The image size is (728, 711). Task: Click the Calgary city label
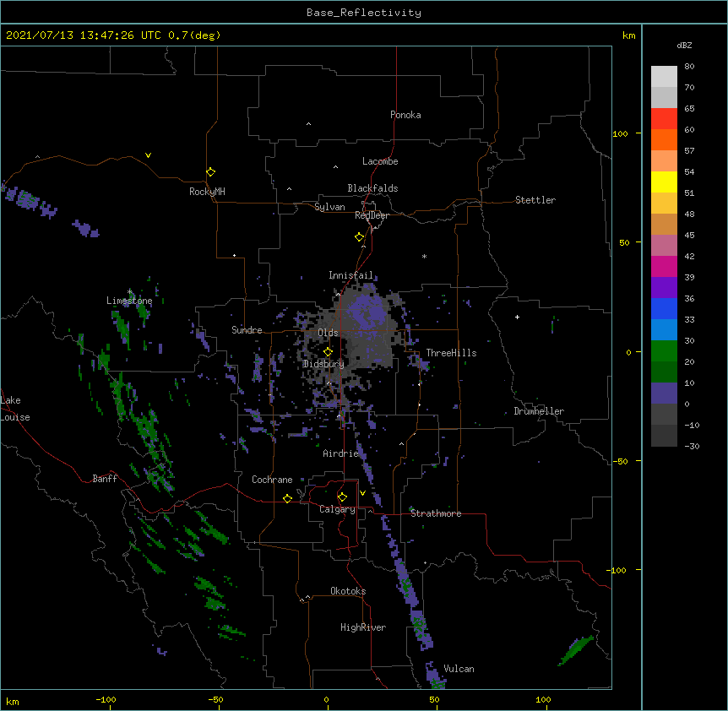coord(337,509)
